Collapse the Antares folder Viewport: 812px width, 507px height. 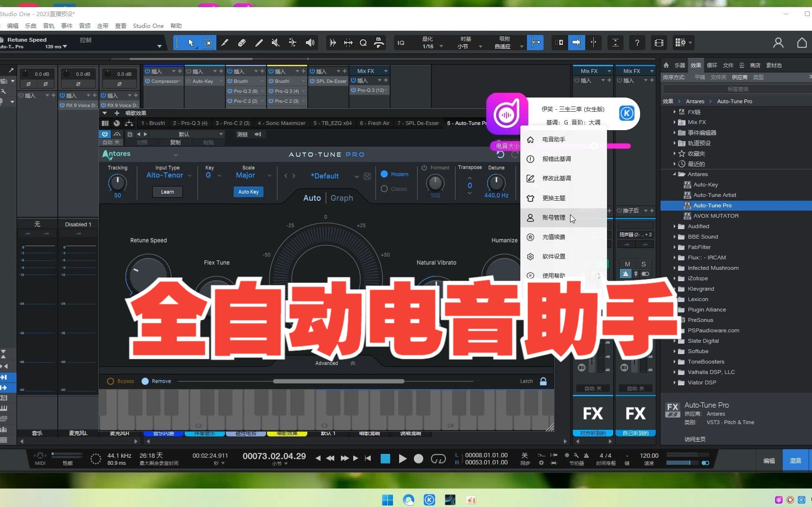[x=675, y=174]
